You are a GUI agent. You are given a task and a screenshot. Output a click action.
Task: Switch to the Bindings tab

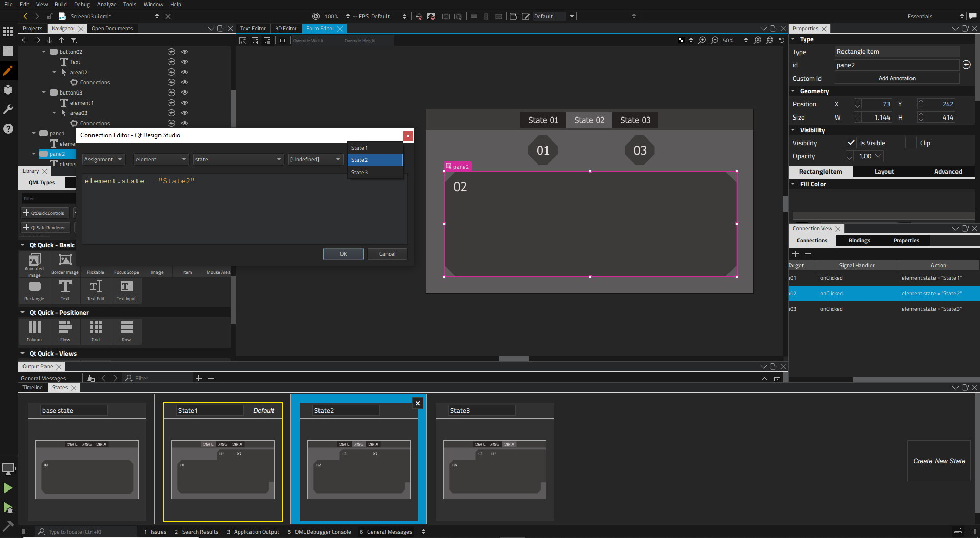tap(859, 241)
